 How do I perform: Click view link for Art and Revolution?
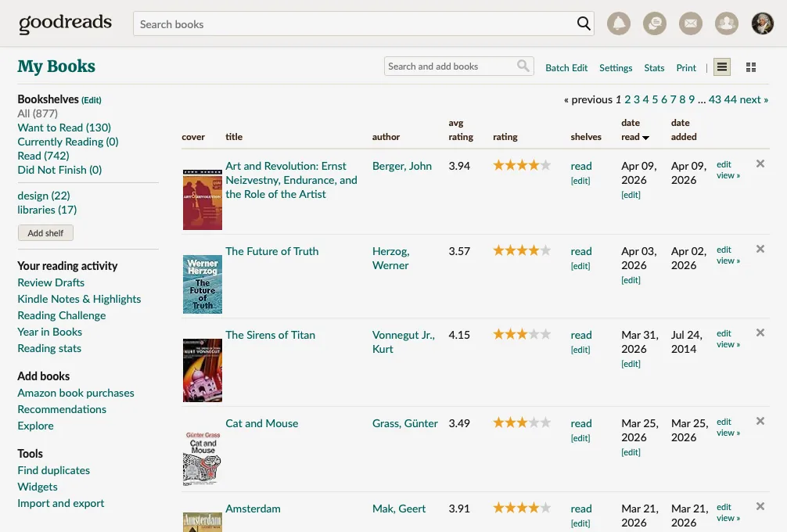point(728,175)
